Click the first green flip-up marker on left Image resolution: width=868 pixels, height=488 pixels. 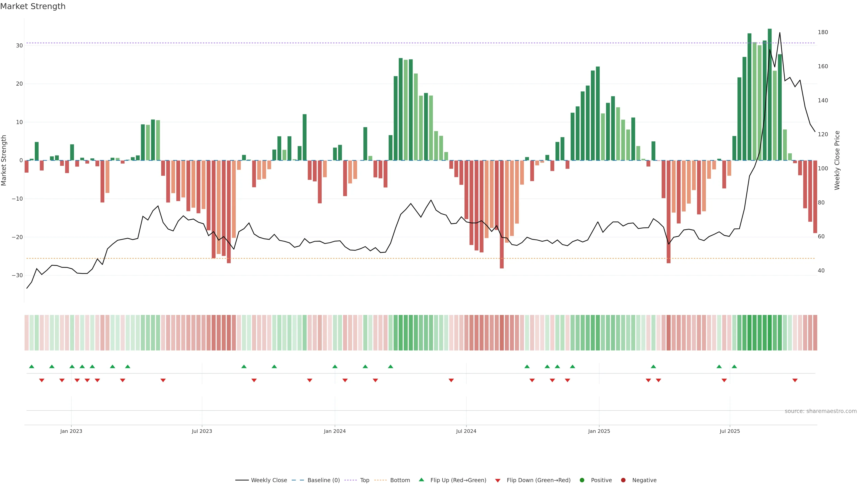tap(32, 366)
